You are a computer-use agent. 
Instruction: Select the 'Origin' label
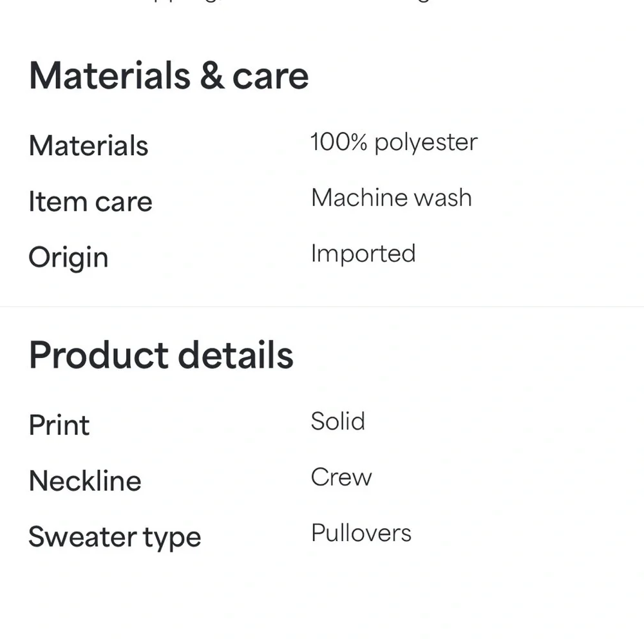(x=68, y=258)
